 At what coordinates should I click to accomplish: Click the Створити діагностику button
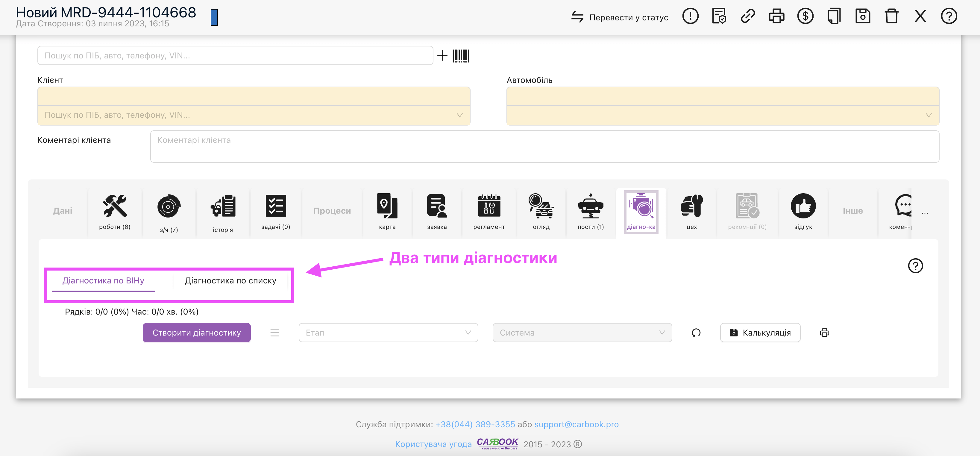coord(196,333)
